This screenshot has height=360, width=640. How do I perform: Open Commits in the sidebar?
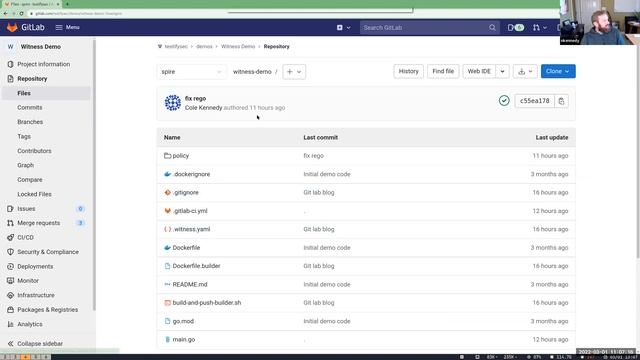(30, 107)
